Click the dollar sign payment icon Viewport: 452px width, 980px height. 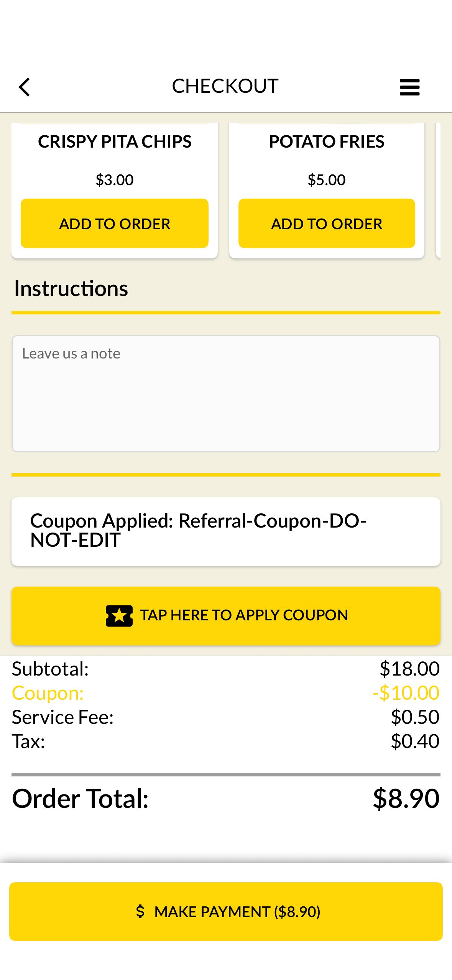tap(140, 911)
